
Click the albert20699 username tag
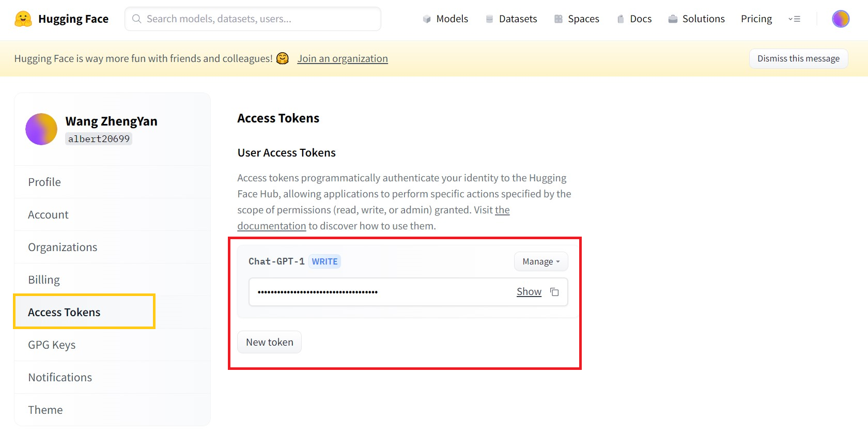tap(99, 138)
